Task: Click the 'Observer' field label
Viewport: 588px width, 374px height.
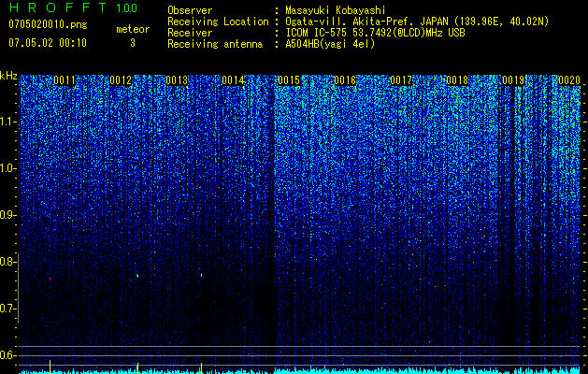Action: pos(190,10)
